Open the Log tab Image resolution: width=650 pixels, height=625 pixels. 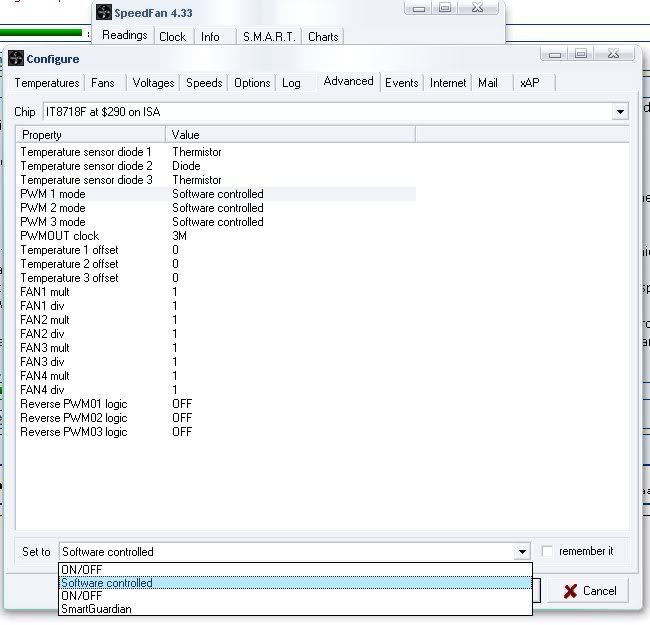click(291, 83)
